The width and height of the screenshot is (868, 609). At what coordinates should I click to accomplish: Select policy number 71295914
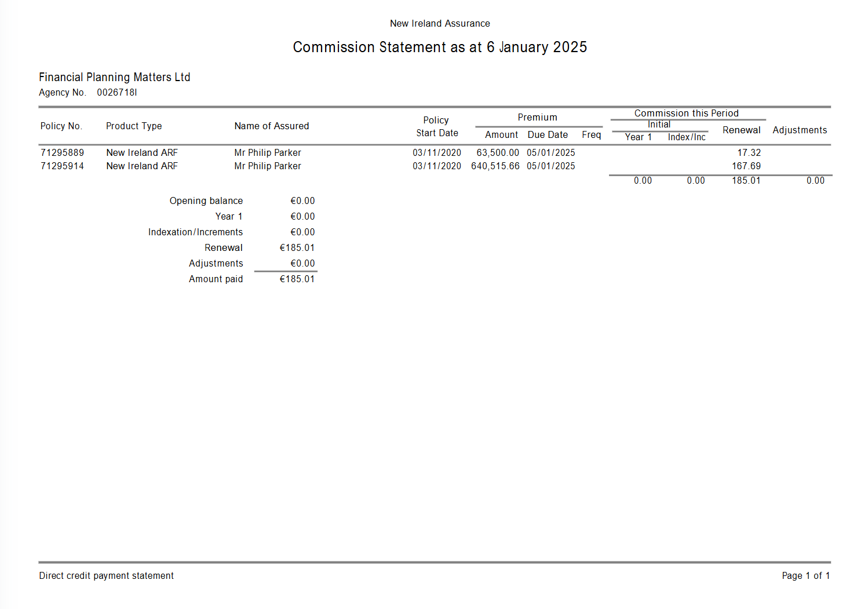click(x=62, y=166)
